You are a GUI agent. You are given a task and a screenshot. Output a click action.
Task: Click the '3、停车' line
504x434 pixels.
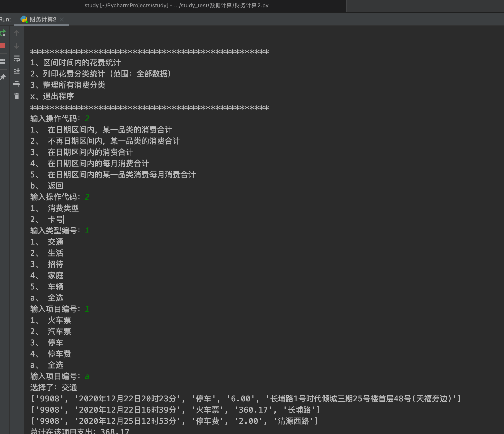click(x=47, y=343)
